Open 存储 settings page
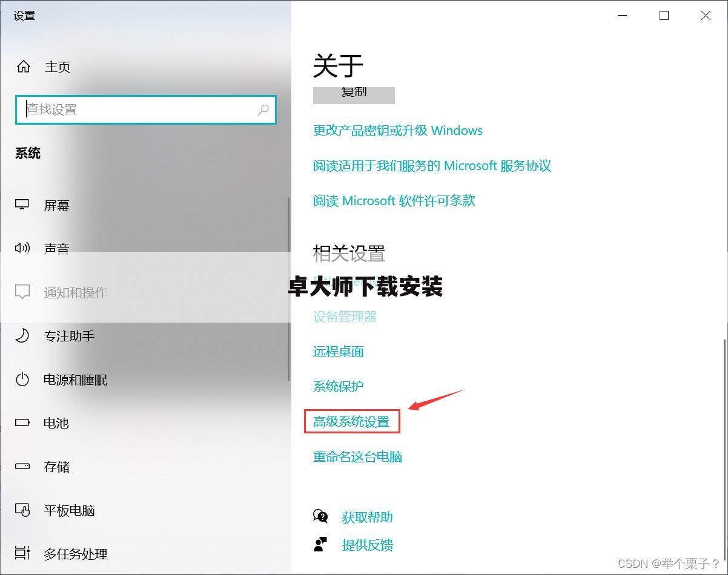 (57, 467)
